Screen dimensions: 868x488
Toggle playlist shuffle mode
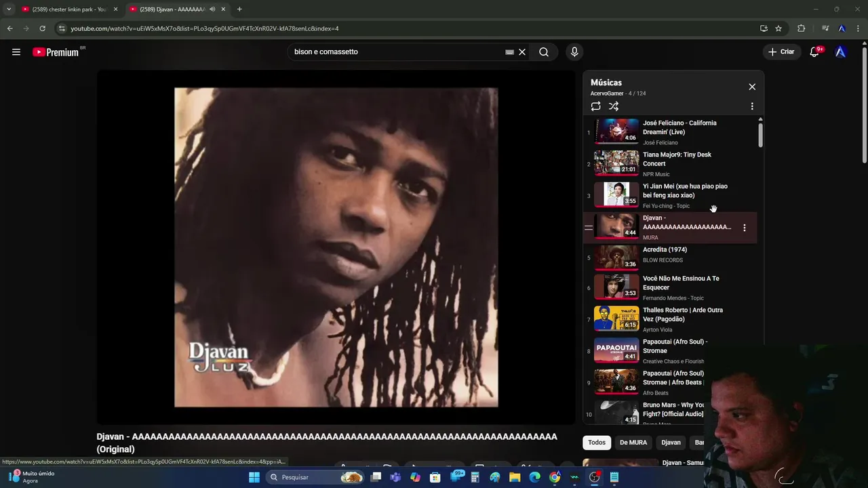pos(614,106)
